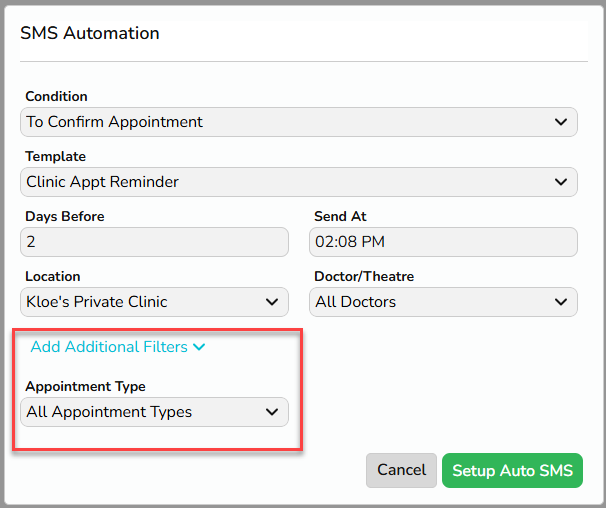Click the 'Condition' field label

[x=56, y=96]
